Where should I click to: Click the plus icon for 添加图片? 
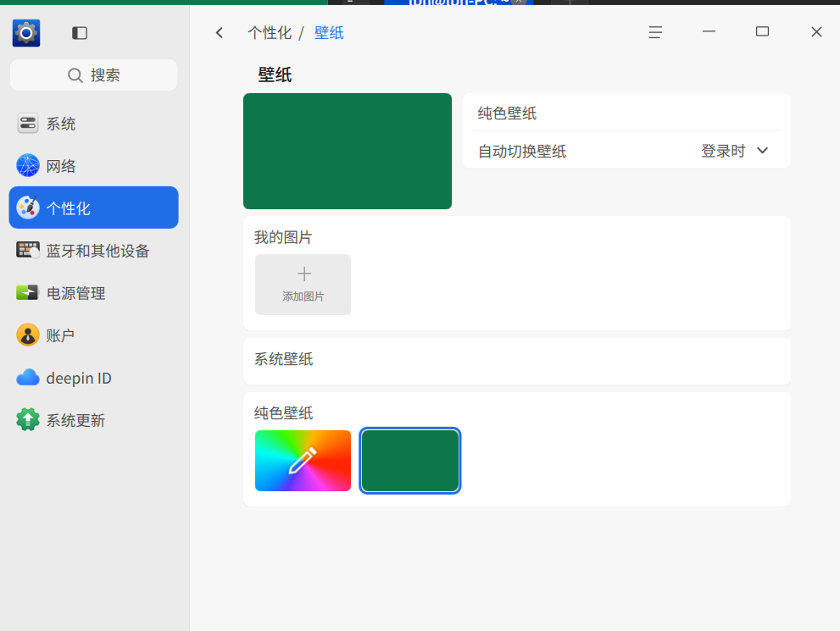(303, 274)
